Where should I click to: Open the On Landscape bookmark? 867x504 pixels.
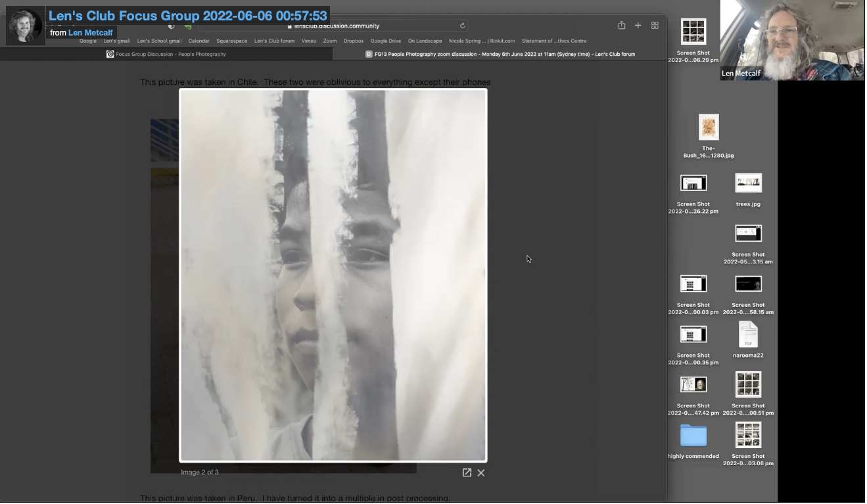click(425, 41)
